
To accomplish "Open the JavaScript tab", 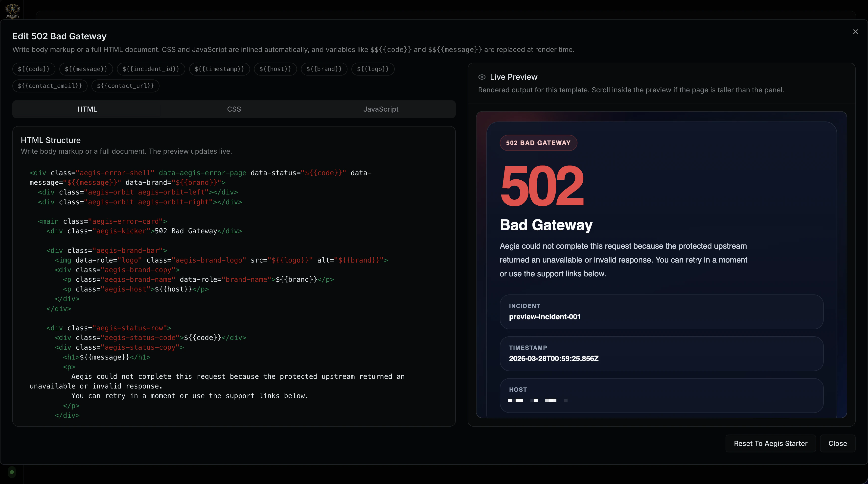I will coord(381,109).
